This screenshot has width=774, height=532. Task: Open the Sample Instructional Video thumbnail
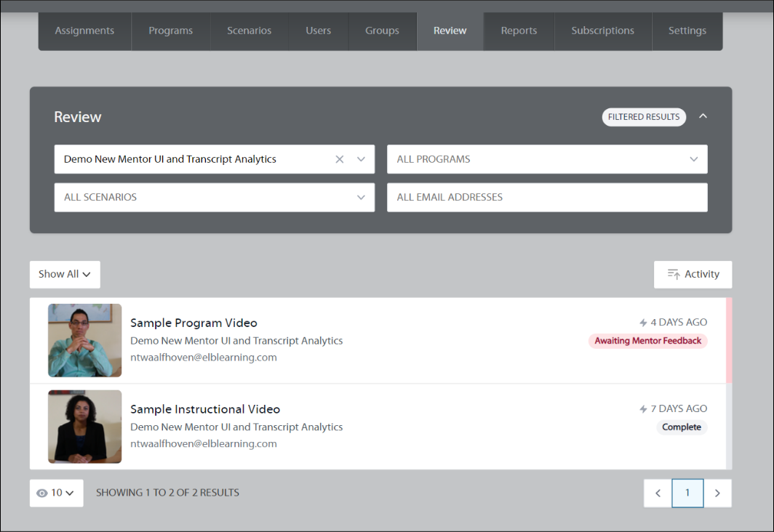pos(84,427)
